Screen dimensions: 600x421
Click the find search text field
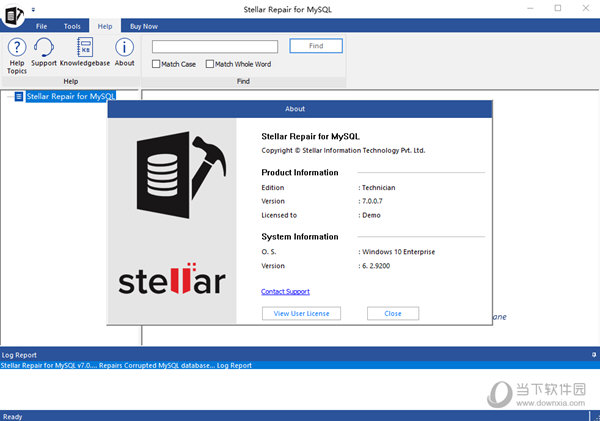[x=215, y=47]
